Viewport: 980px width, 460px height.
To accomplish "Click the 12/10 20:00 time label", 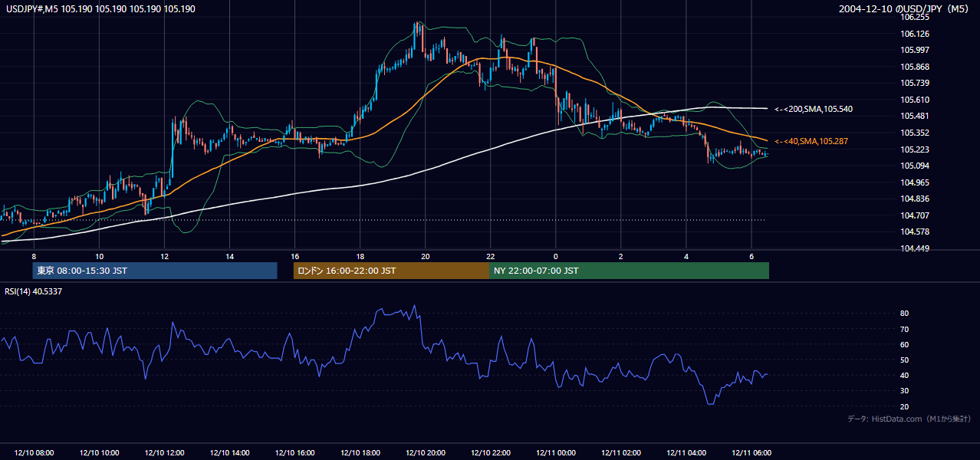I will click(x=425, y=452).
